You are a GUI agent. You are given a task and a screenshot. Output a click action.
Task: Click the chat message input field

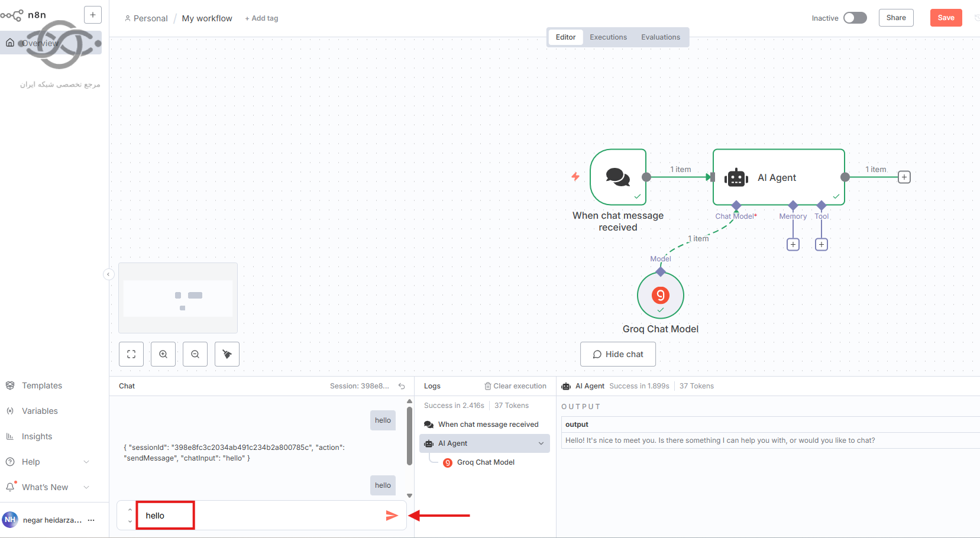pyautogui.click(x=260, y=516)
